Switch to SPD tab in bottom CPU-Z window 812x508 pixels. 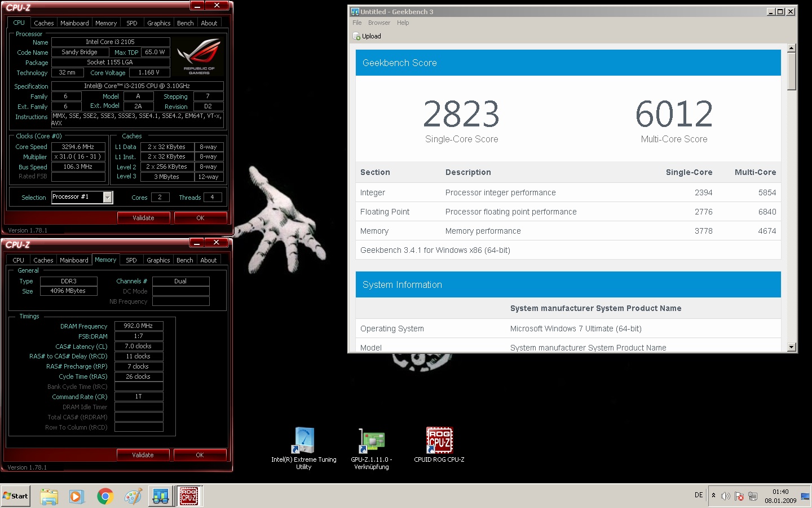click(x=131, y=260)
